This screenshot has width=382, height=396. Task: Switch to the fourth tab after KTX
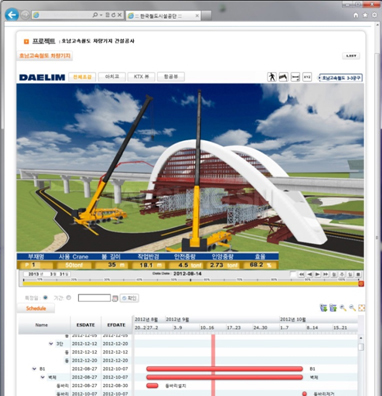171,77
